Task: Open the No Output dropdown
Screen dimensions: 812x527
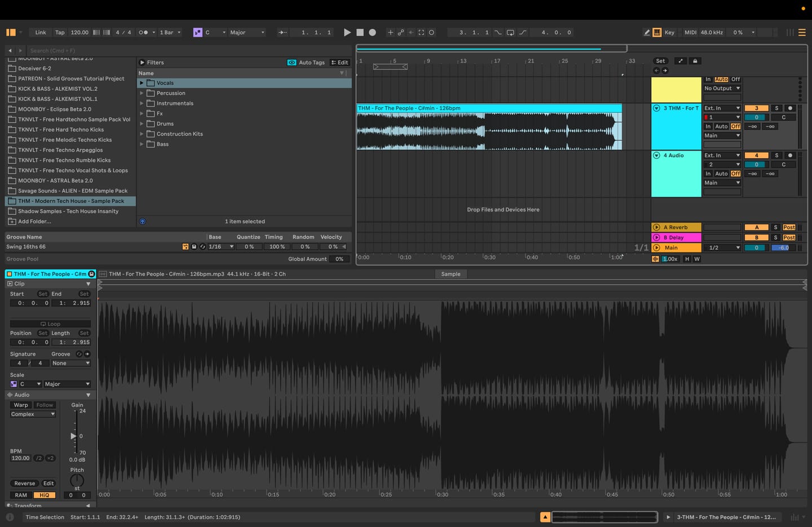Action: pyautogui.click(x=722, y=88)
